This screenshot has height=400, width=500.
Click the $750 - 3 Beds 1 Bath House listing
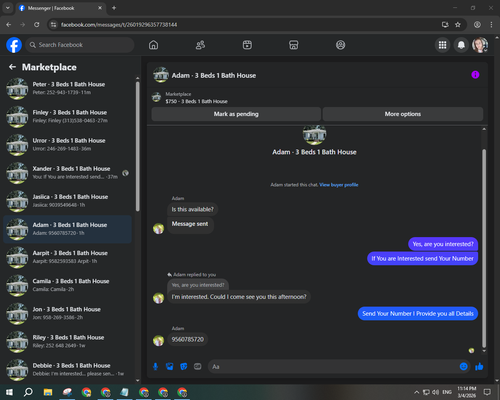197,101
